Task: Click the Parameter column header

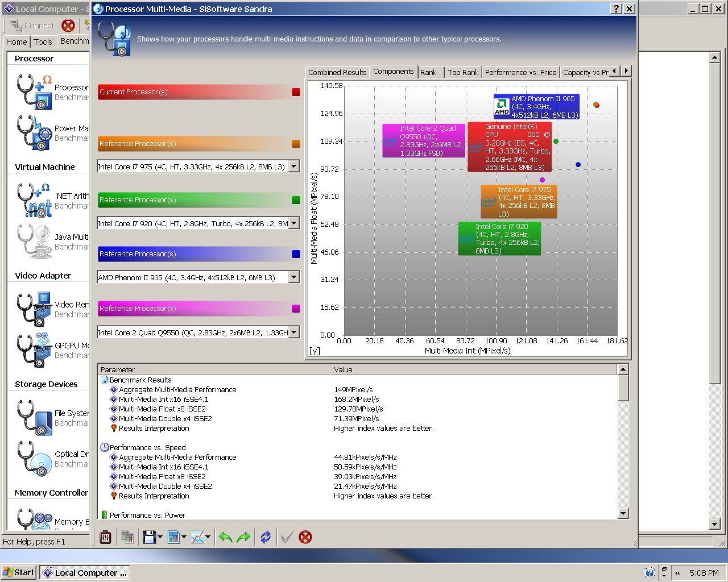Action: (x=214, y=369)
